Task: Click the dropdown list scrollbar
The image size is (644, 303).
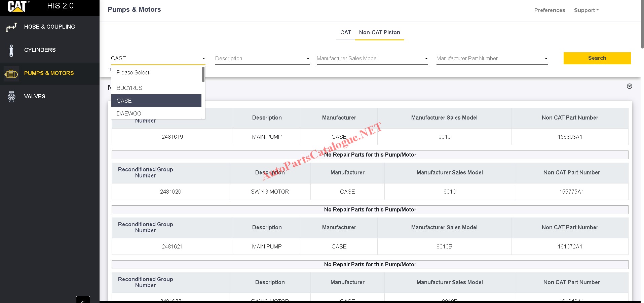Action: pyautogui.click(x=203, y=75)
